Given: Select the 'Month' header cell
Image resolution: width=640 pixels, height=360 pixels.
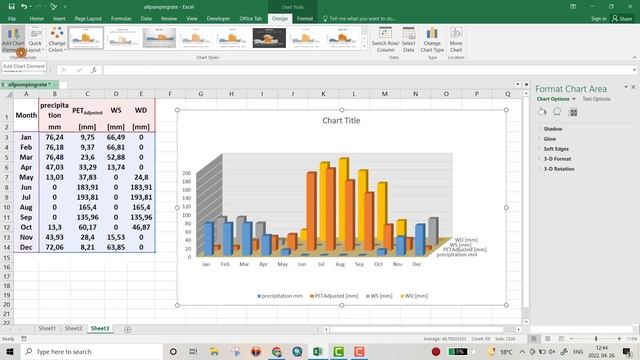Looking at the screenshot, I should [26, 115].
